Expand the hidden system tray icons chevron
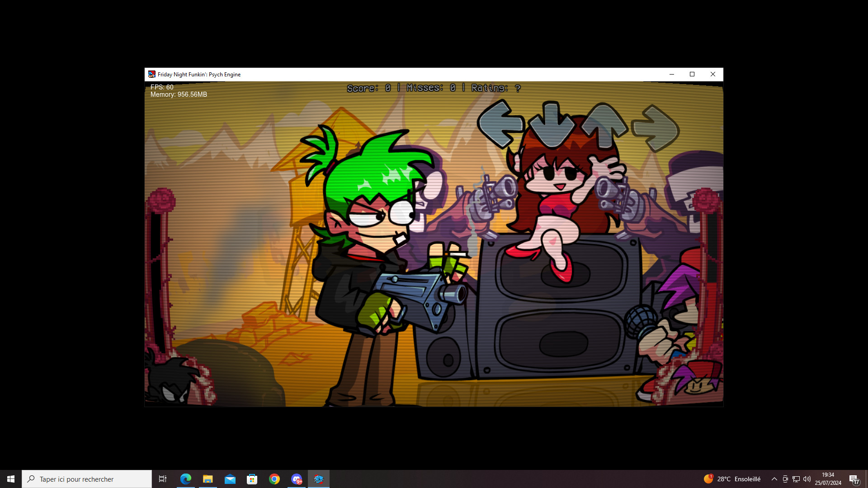Screen dimensions: 868x488 774,479
